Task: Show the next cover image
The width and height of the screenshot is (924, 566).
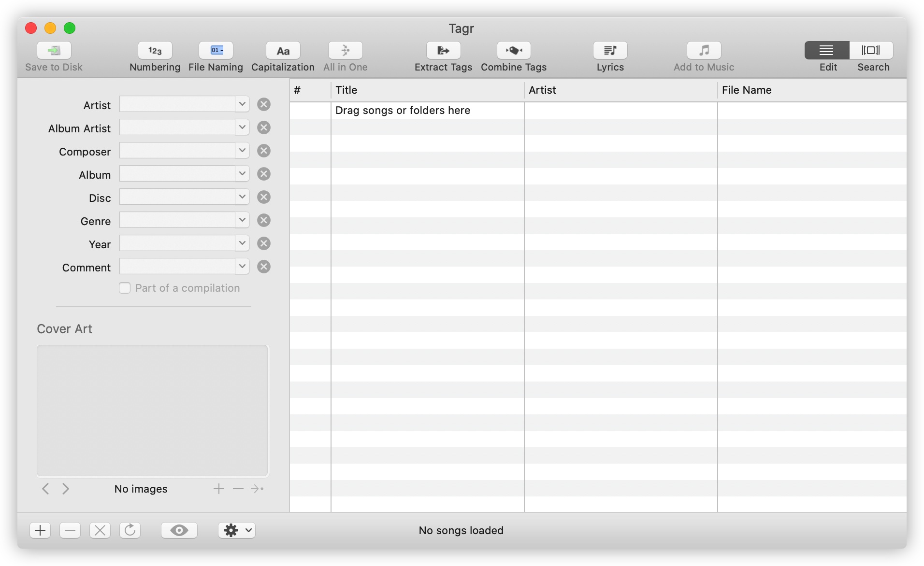Action: click(66, 489)
